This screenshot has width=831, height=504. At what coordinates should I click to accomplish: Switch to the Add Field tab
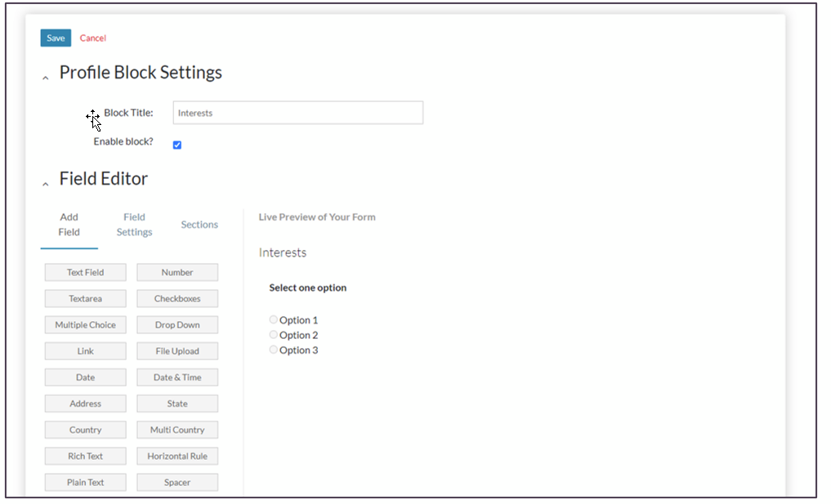tap(69, 225)
